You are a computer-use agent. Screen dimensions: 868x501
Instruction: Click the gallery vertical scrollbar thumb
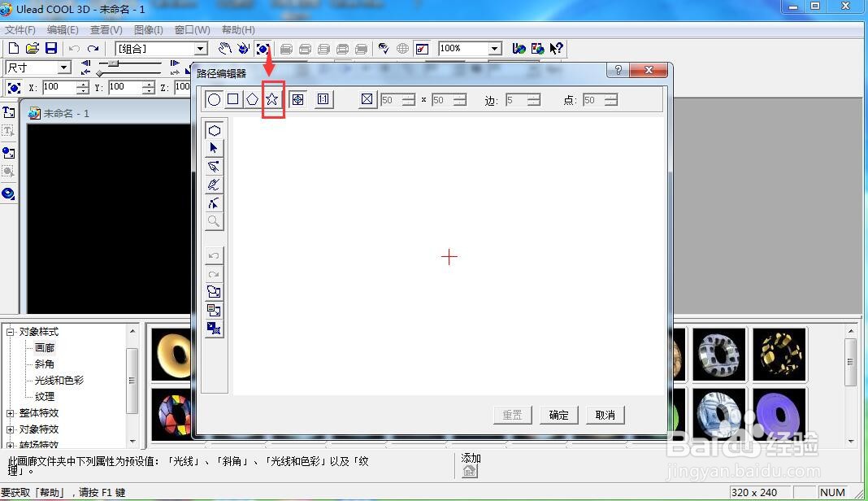pyautogui.click(x=850, y=362)
